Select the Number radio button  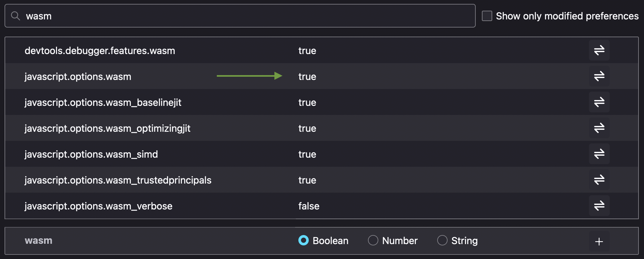[373, 241]
